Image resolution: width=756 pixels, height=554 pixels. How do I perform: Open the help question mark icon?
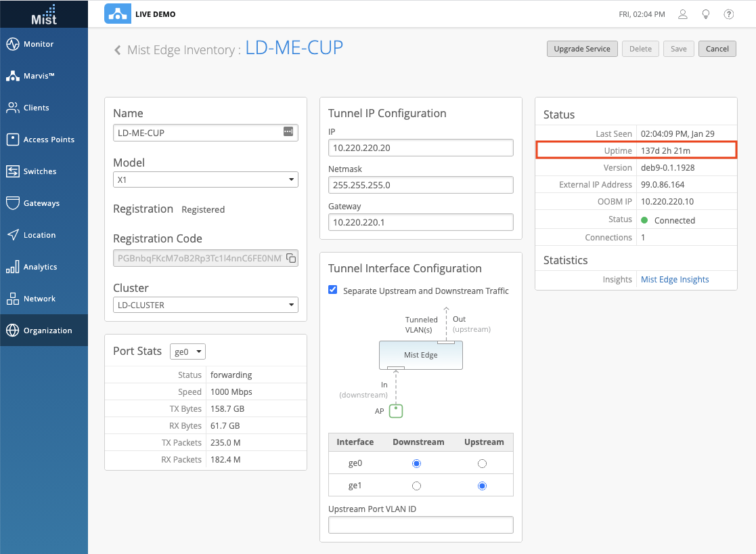tap(729, 14)
